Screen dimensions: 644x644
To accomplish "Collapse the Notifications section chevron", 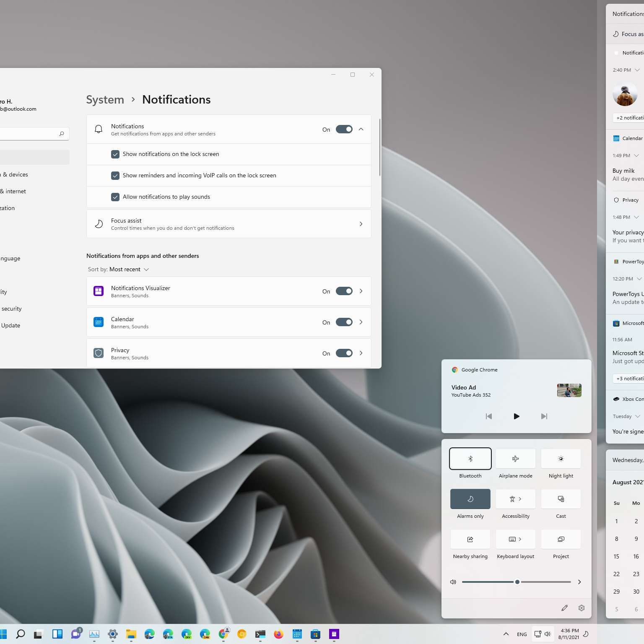I will (361, 129).
